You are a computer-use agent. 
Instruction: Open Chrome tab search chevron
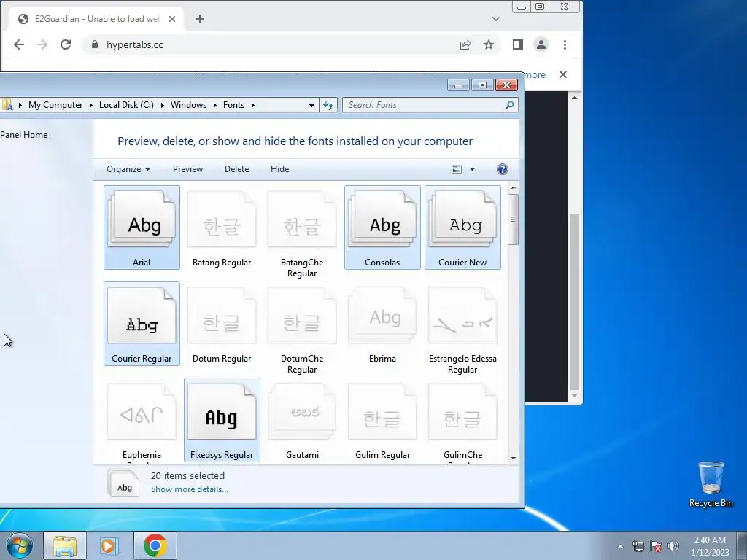tap(495, 19)
